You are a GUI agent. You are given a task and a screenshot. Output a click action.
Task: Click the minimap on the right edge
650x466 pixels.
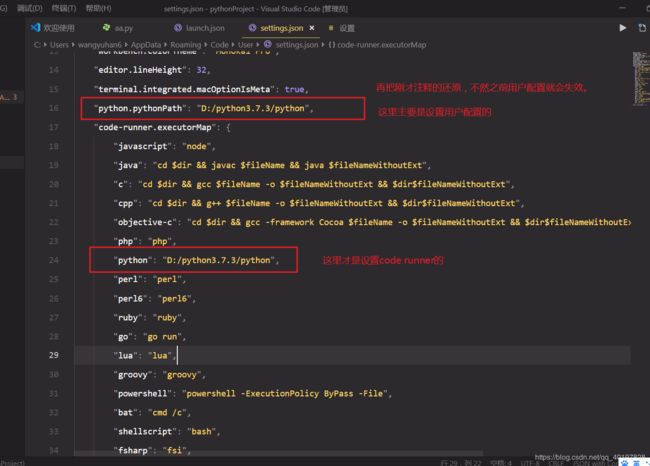click(640, 78)
